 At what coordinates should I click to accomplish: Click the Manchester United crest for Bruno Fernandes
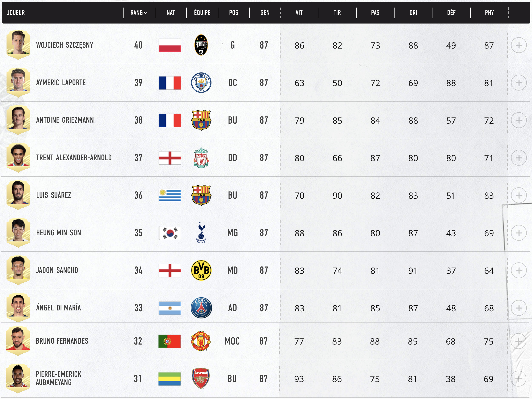[x=201, y=341]
